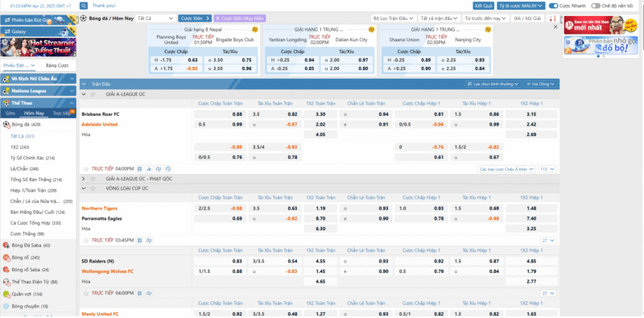Click the Bóng chuyền volleyball icon
644x318 pixels.
(6, 306)
